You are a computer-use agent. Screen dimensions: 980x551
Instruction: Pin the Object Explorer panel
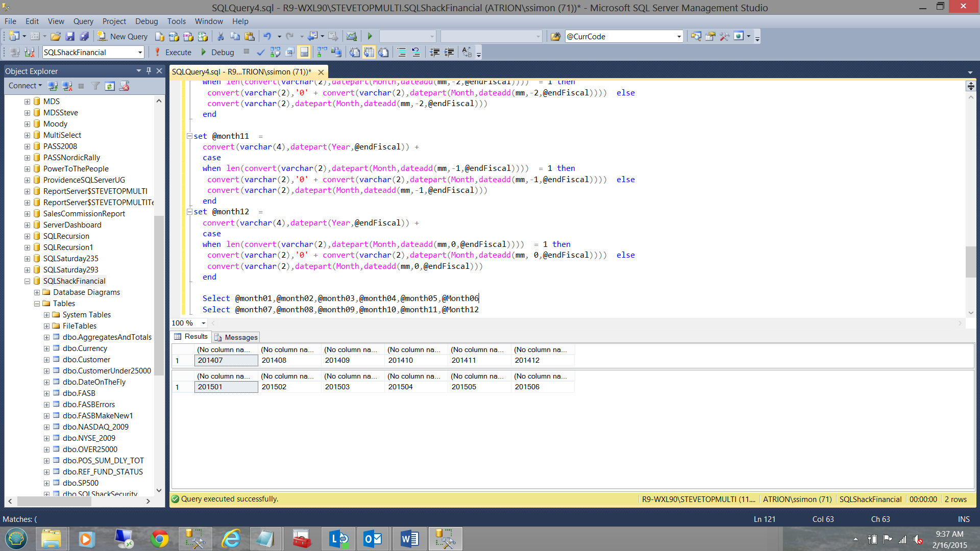coord(149,71)
